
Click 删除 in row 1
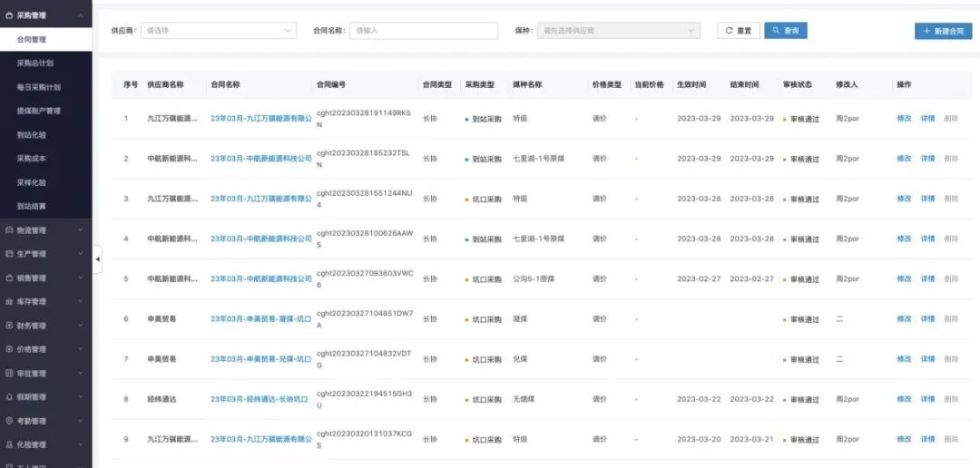[951, 118]
